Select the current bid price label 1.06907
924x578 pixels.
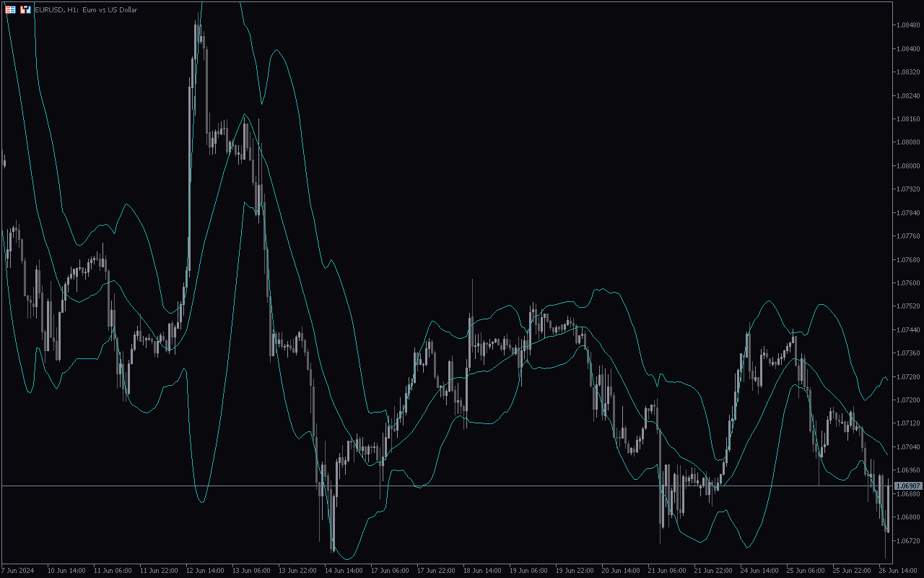point(907,486)
